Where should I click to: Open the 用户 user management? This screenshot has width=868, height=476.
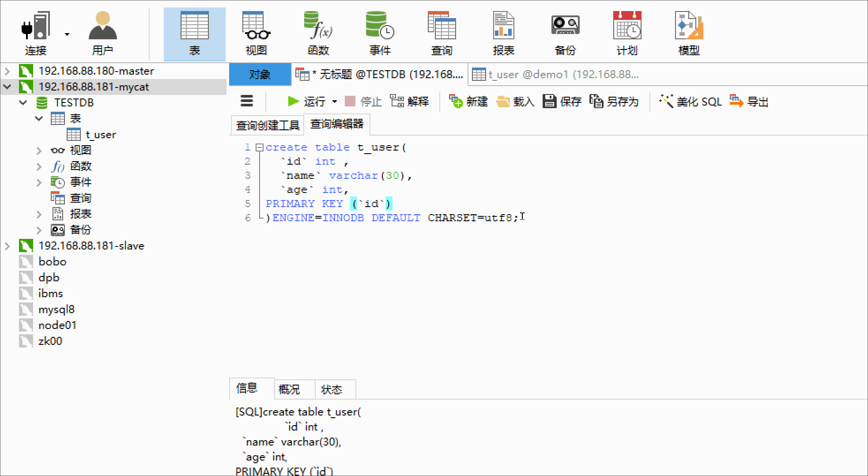pos(102,34)
